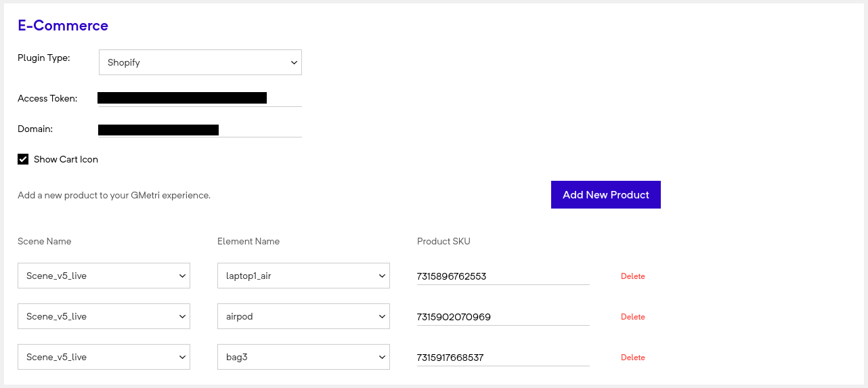Click the SKU field containing 7315917668537

pos(502,358)
